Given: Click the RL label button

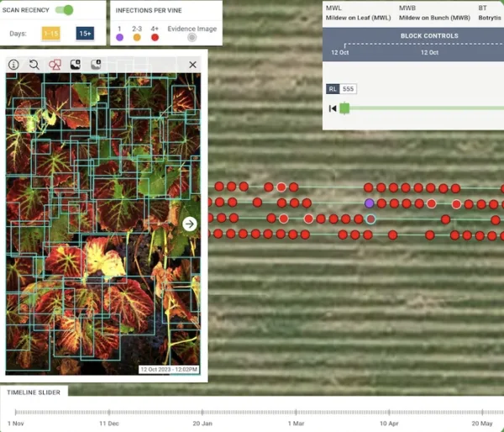Looking at the screenshot, I should pyautogui.click(x=333, y=89).
